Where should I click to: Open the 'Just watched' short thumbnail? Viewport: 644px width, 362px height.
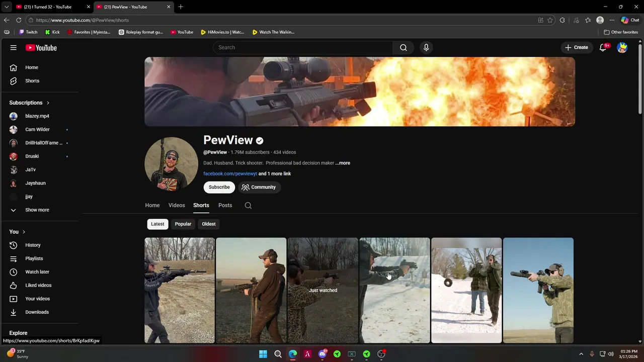point(323,291)
